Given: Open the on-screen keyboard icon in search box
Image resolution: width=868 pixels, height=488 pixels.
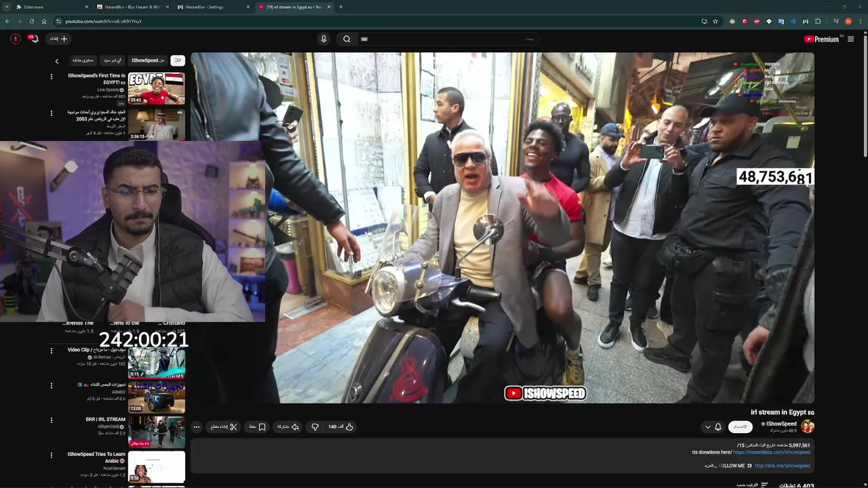Looking at the screenshot, I should coord(364,39).
